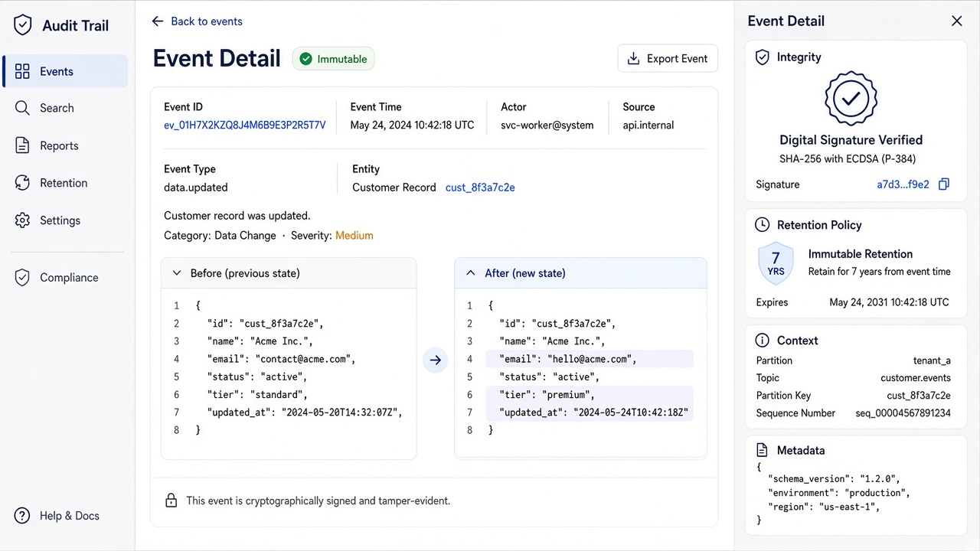The height and width of the screenshot is (551, 980).
Task: Click the Retention cycle icon
Action: tap(22, 183)
